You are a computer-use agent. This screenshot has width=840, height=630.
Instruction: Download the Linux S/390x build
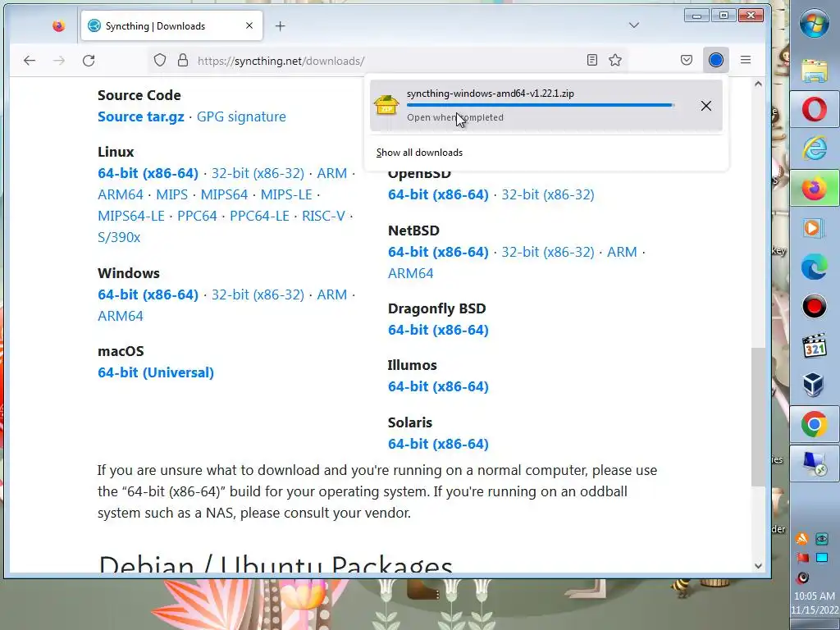pyautogui.click(x=119, y=237)
